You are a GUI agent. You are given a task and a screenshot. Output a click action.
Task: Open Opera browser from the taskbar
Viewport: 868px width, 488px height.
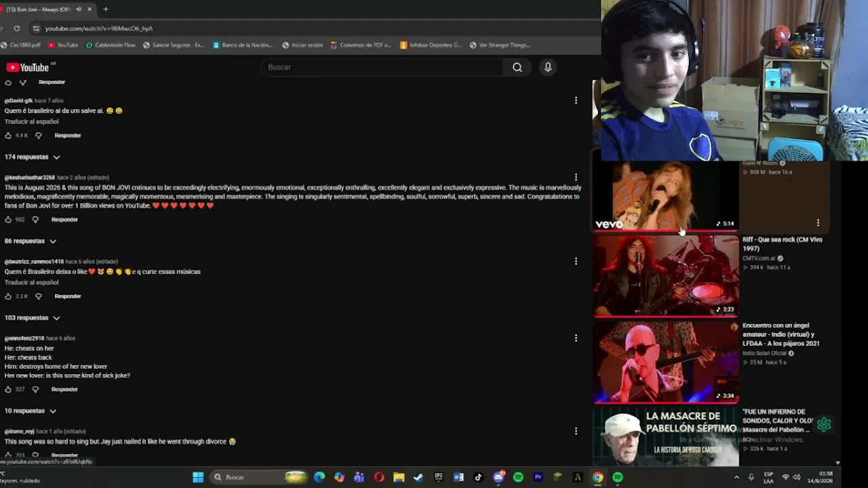pyautogui.click(x=379, y=477)
